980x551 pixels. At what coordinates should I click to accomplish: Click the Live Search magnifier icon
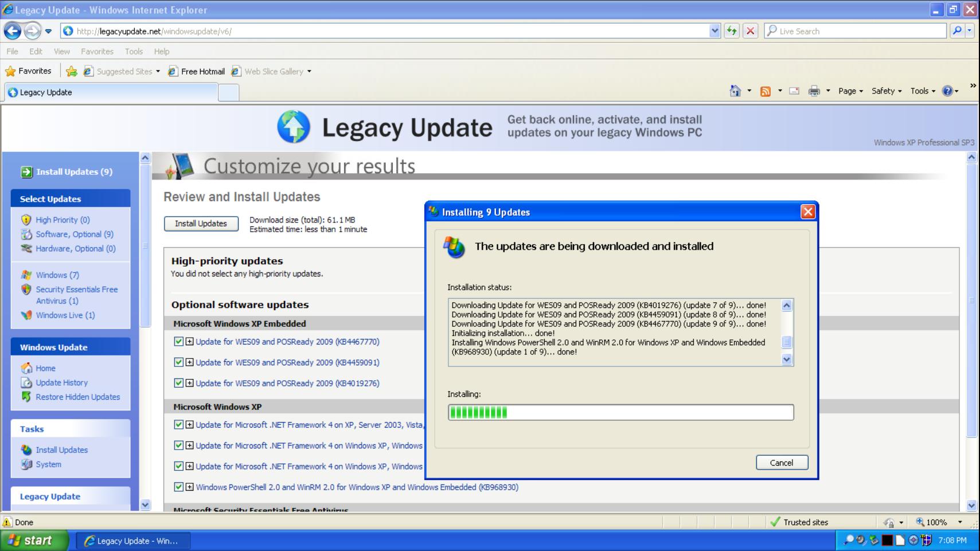[x=956, y=31]
